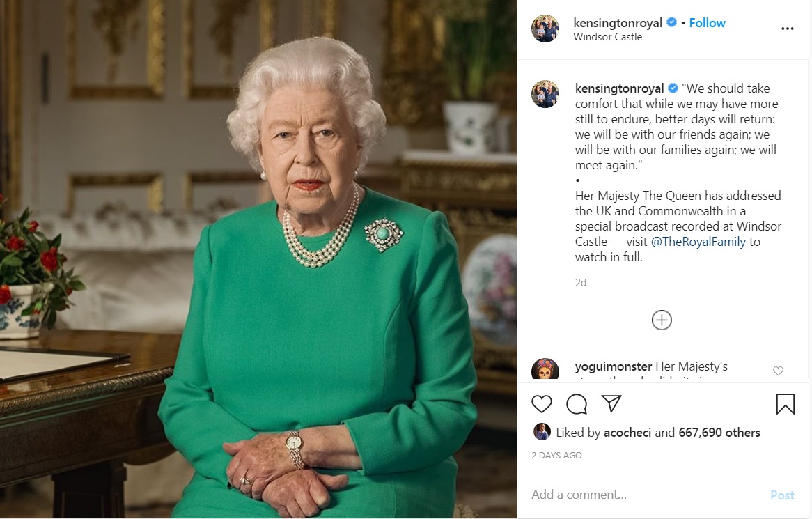The height and width of the screenshot is (519, 812).
Task: Click the yoguimonster username
Action: (x=613, y=366)
